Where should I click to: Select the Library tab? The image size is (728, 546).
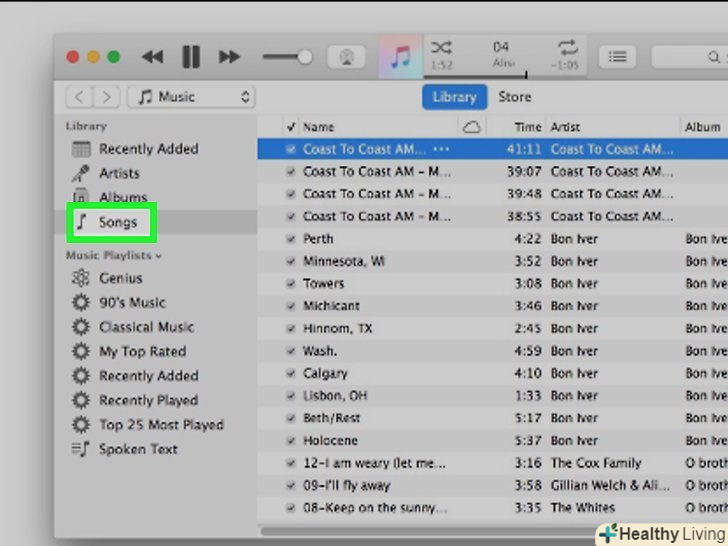tap(454, 97)
